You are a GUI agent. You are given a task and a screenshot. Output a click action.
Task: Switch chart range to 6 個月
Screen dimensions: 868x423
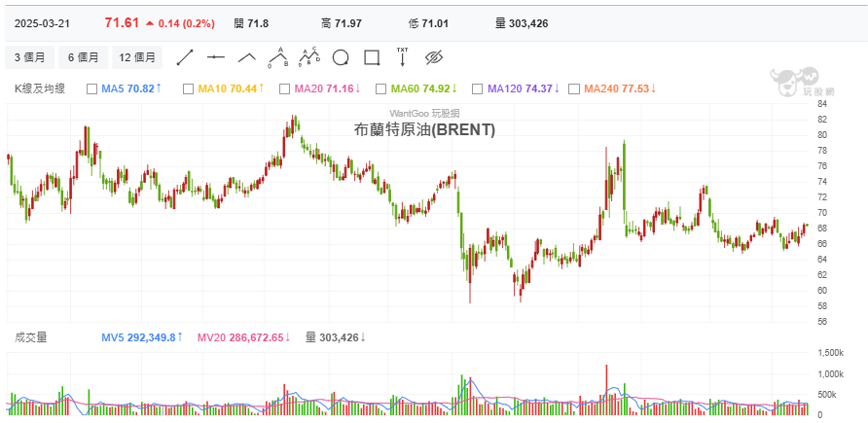tap(84, 57)
